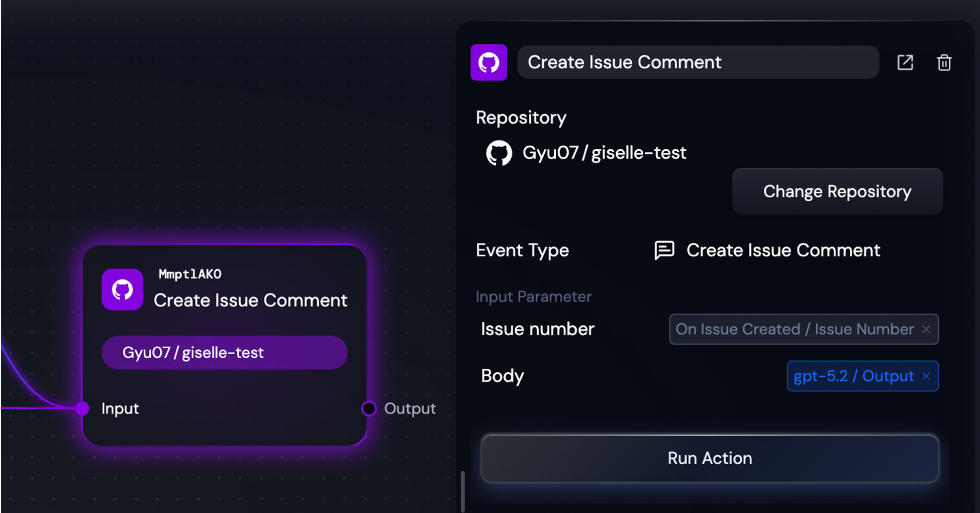Open the node via the external link icon

coord(905,62)
